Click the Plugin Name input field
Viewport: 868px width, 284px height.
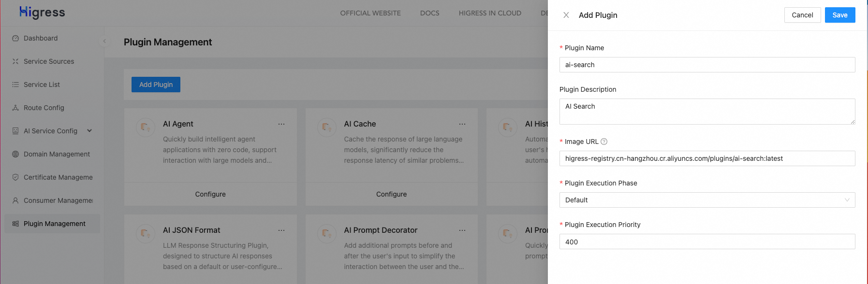pyautogui.click(x=707, y=65)
